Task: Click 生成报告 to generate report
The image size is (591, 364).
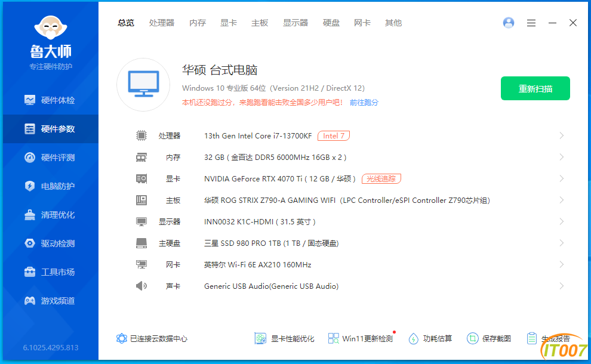Action: click(549, 339)
